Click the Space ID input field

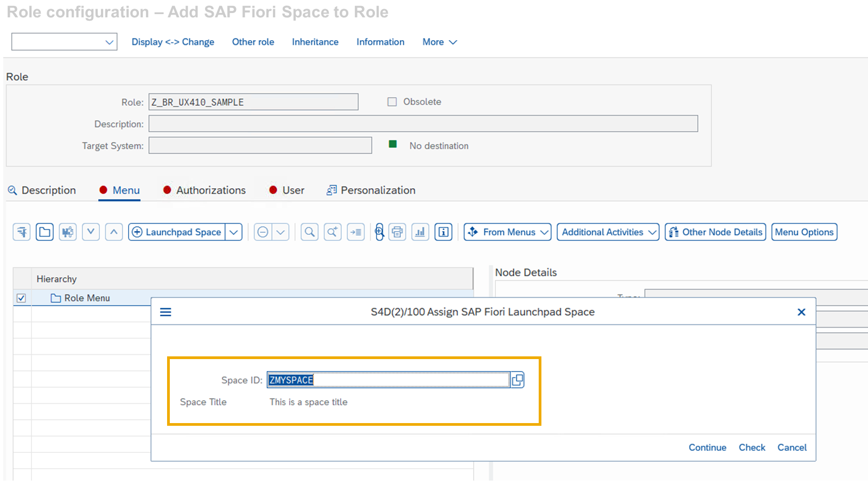point(388,380)
